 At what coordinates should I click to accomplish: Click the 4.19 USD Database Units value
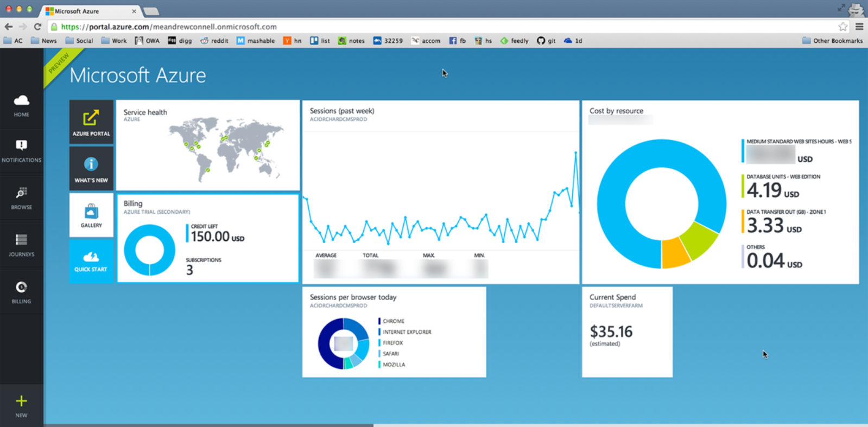tap(772, 190)
